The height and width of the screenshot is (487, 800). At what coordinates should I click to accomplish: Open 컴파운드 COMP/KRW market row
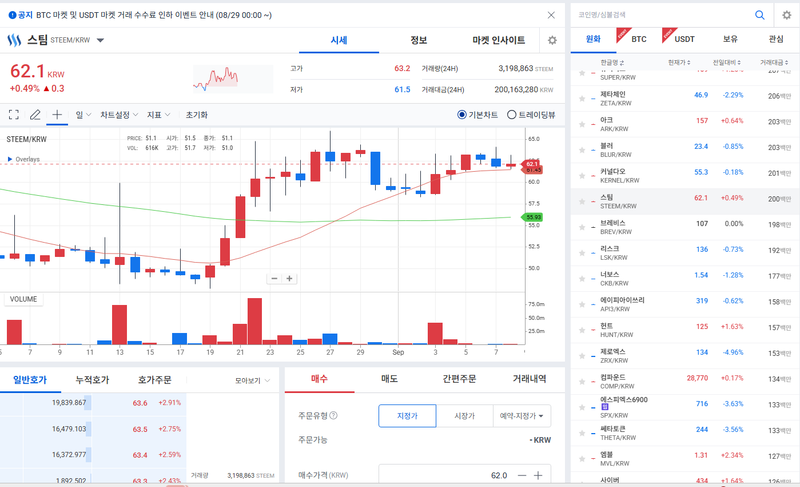(685, 381)
